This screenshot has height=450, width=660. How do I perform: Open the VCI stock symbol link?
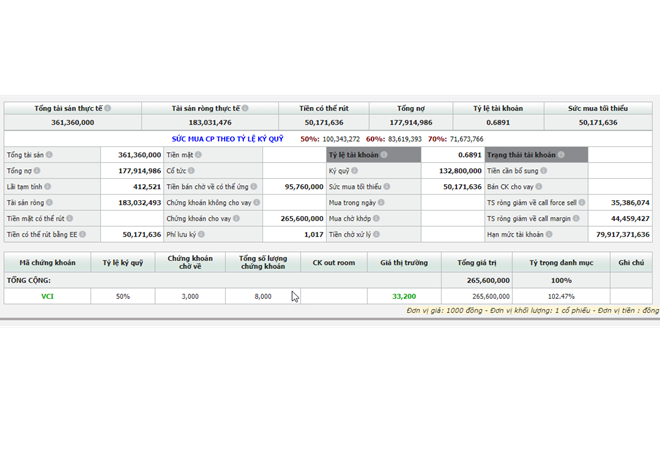pos(47,297)
